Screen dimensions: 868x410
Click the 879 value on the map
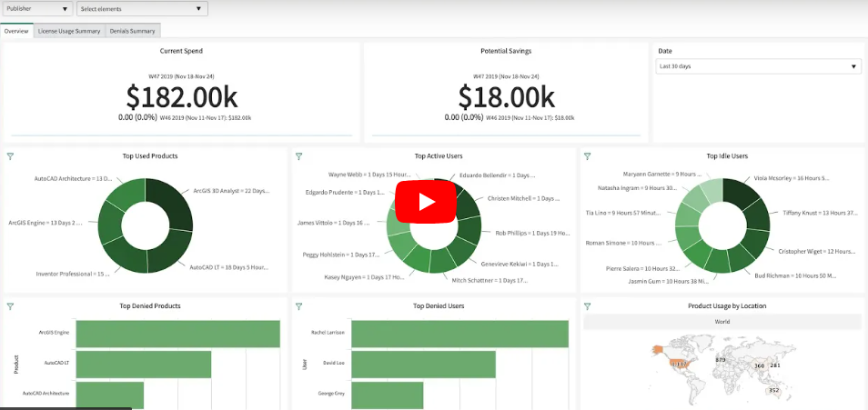pos(721,360)
